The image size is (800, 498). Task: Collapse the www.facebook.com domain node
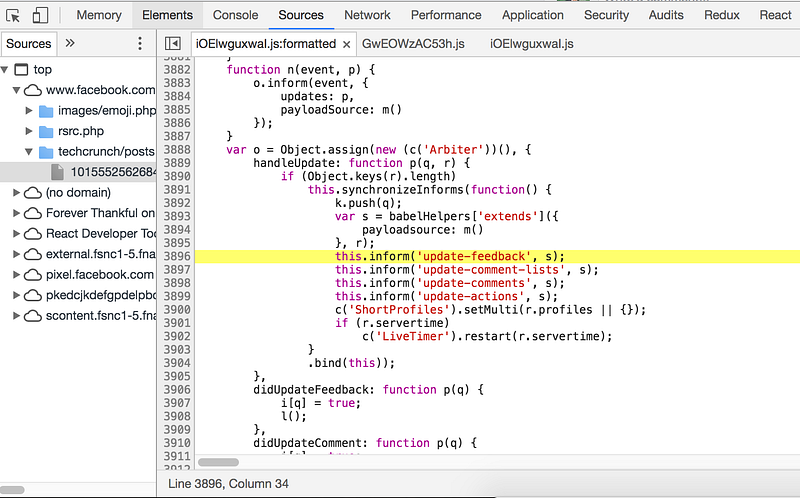tap(16, 90)
